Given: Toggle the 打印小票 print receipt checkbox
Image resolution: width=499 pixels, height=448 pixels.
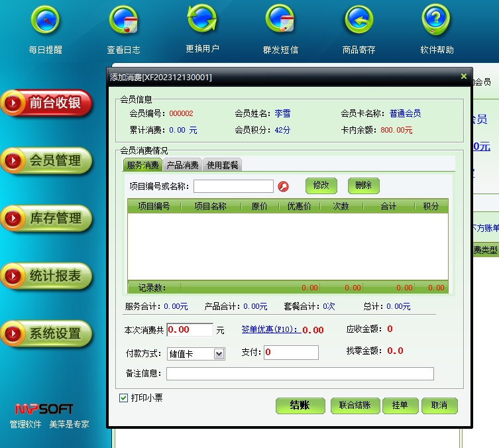Looking at the screenshot, I should [x=123, y=398].
